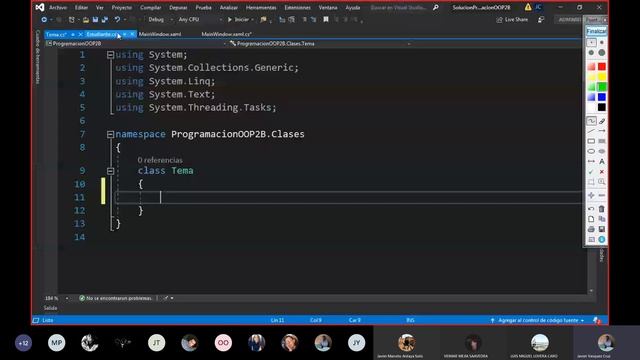Click the yellow warning notification icon
The image size is (640, 360).
pos(528,7)
